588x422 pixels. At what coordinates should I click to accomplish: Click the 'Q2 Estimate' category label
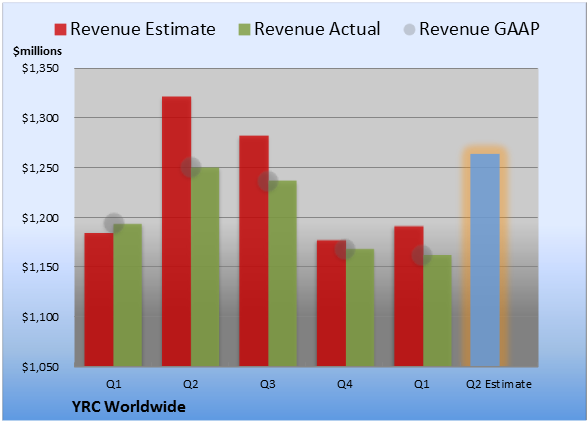(499, 384)
